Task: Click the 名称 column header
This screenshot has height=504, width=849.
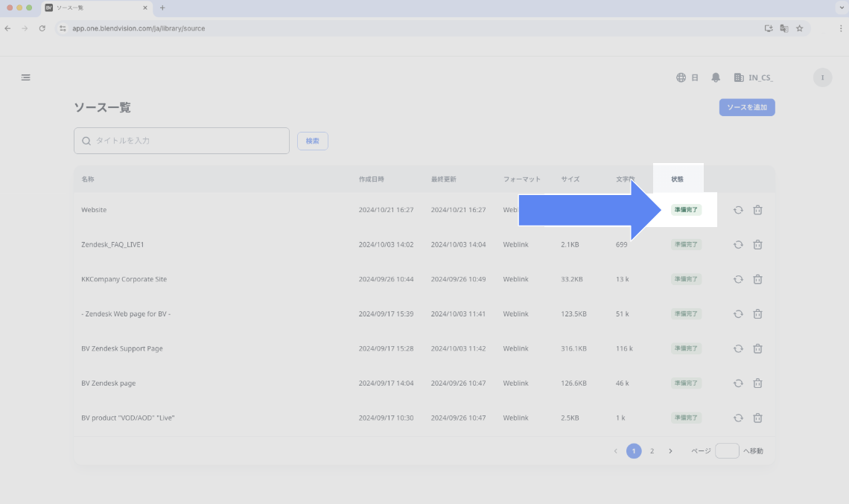Action: pyautogui.click(x=88, y=179)
